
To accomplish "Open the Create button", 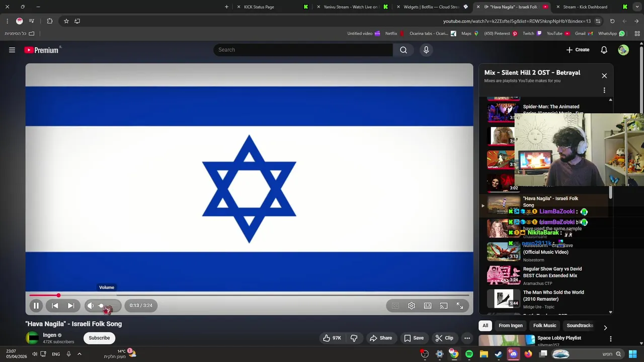I will click(578, 50).
